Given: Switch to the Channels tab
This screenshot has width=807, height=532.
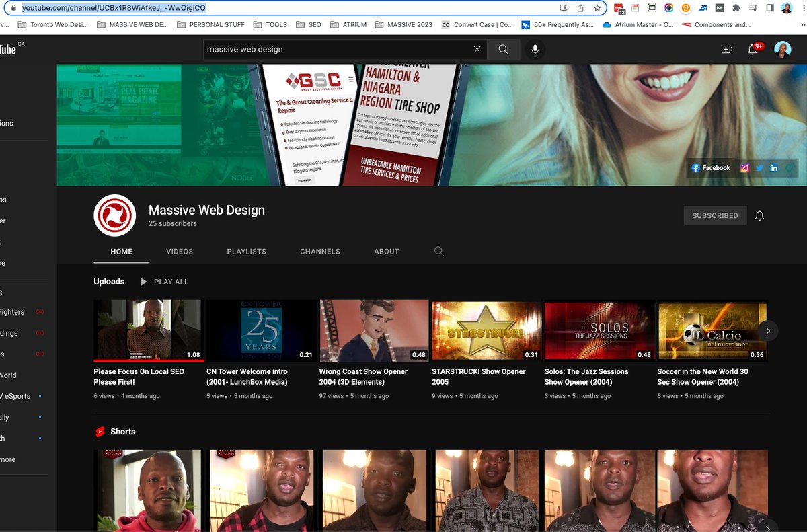Looking at the screenshot, I should (320, 251).
